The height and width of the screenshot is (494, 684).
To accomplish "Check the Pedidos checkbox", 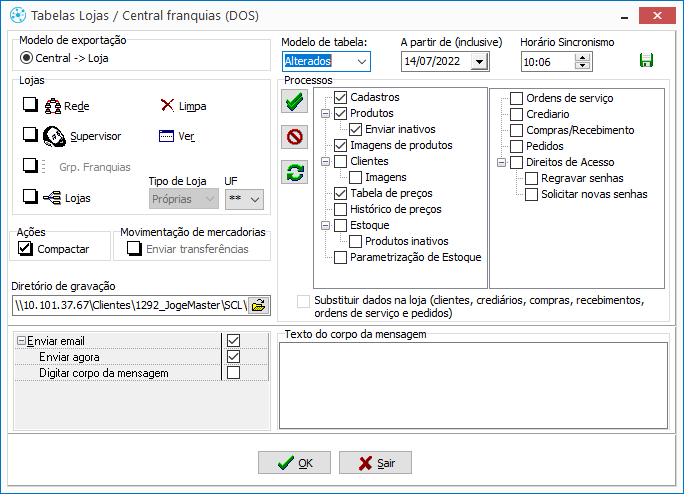I will coord(516,146).
